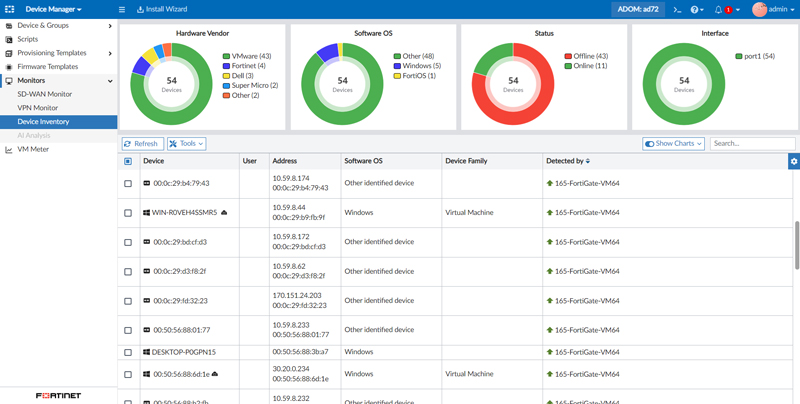Toggle the hamburger sidebar menu icon
Viewport: 800px width, 404px height.
pos(121,9)
